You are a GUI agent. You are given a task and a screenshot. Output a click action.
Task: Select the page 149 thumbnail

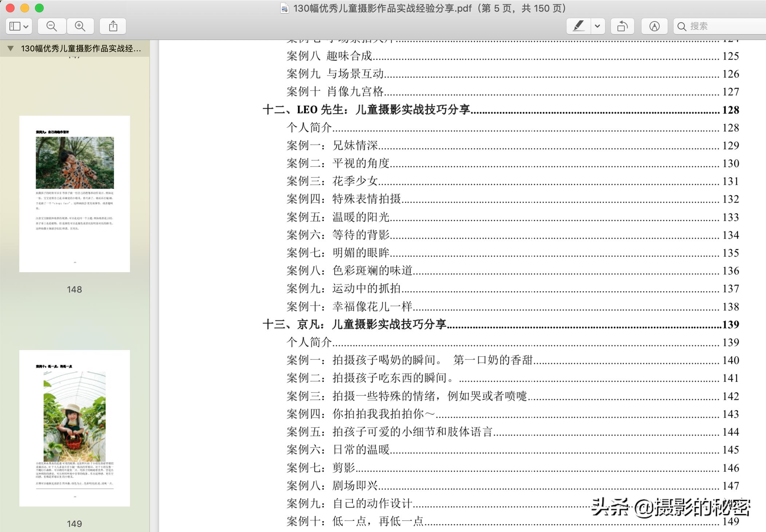(x=75, y=428)
